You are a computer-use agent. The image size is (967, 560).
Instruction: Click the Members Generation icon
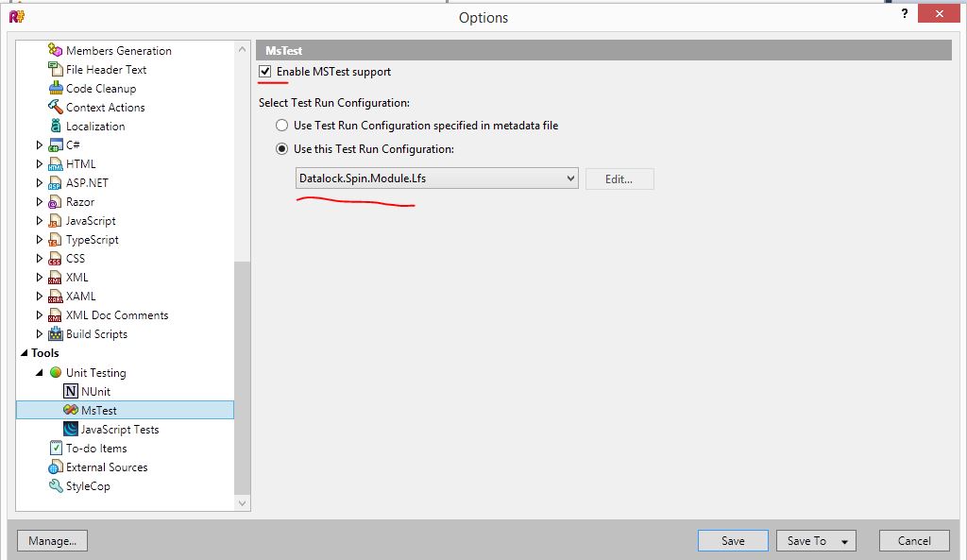pos(56,50)
